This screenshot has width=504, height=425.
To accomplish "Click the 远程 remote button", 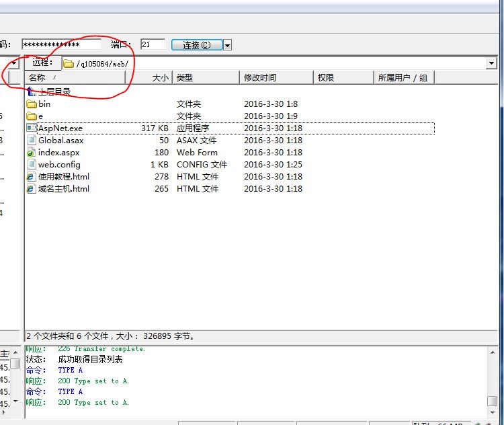I will pos(42,63).
